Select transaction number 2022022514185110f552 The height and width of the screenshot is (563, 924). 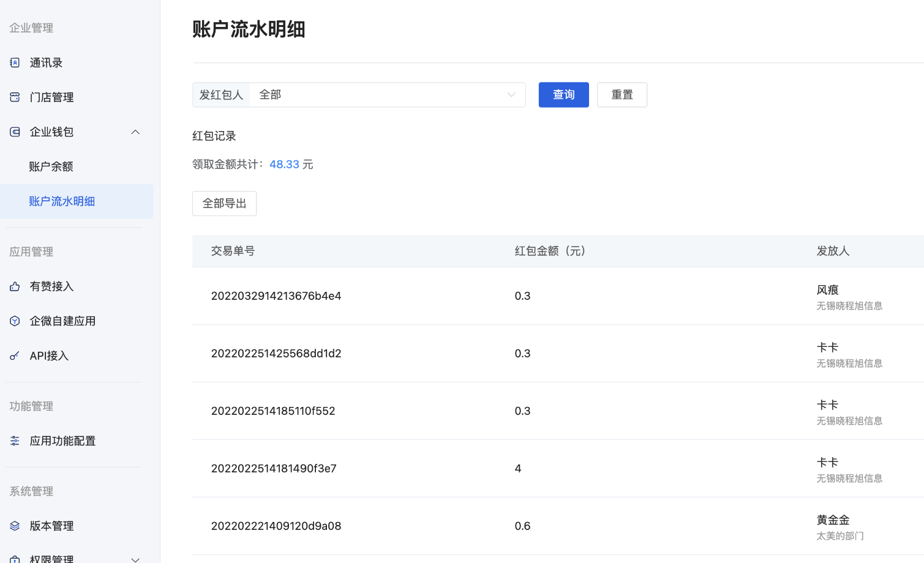click(273, 411)
